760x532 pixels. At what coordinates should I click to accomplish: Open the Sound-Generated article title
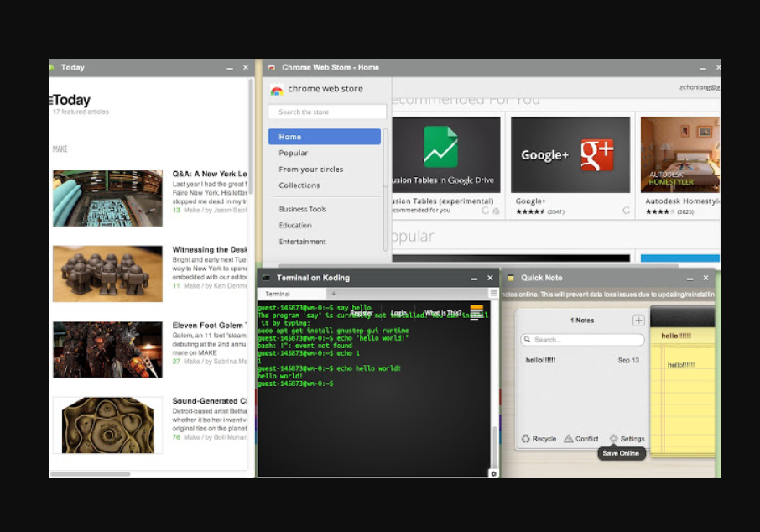coord(210,401)
